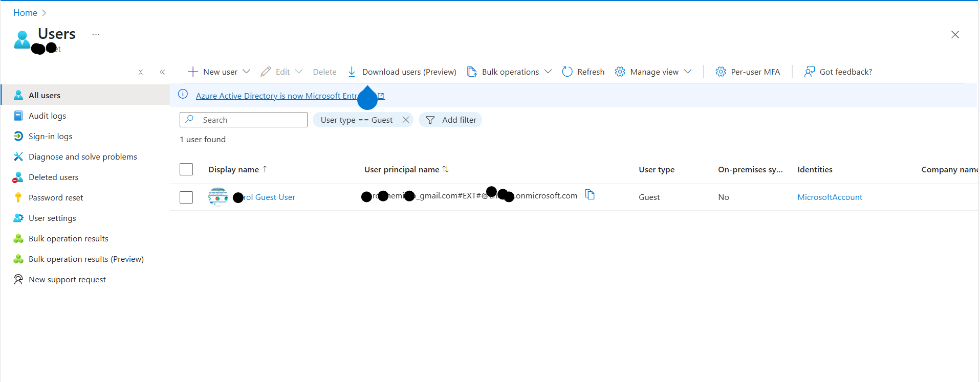This screenshot has height=382, width=980.
Task: Click Add filter button
Action: coord(450,120)
